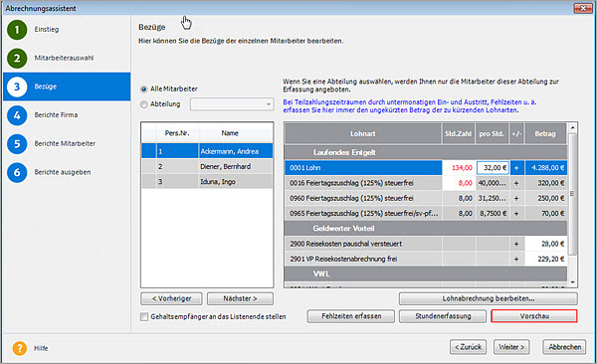
Task: Click the step 5 circle icon for Berichte Mitarbeiter
Action: [17, 144]
